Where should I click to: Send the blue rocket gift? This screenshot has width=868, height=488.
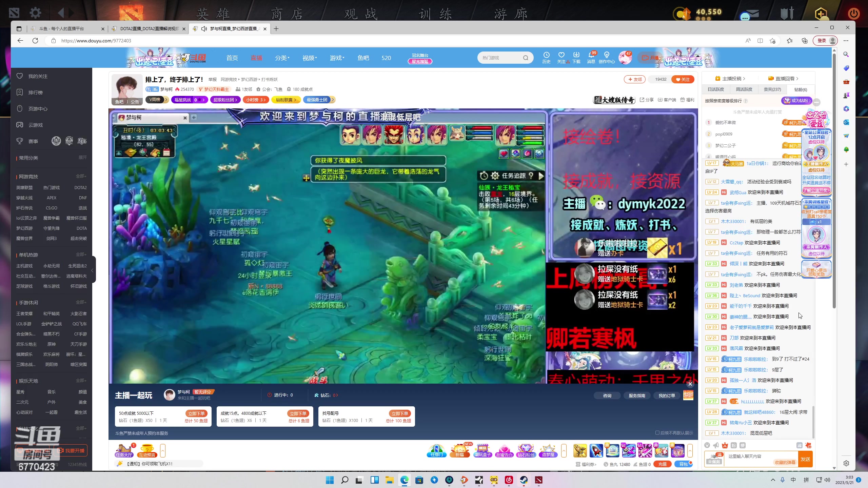[x=596, y=451]
